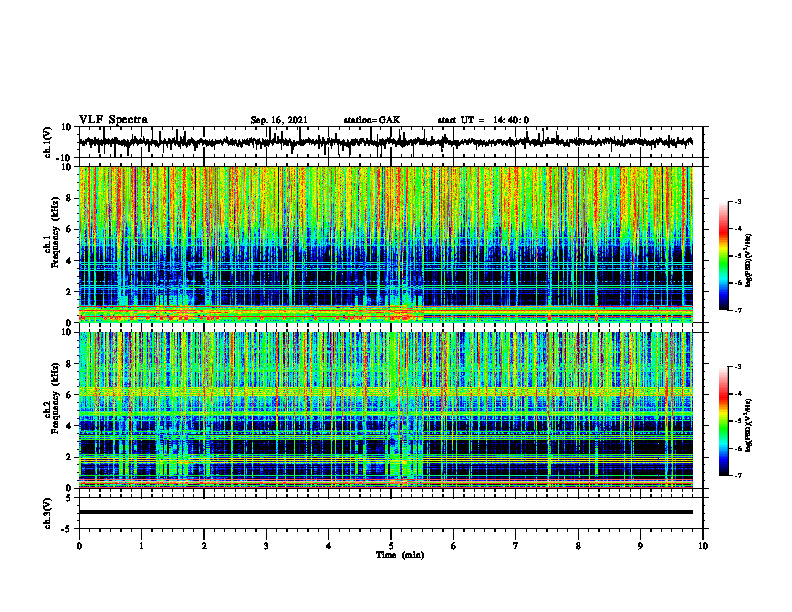Viewport: 792px width, 612px height.
Task: Click the 'station=GAK' label
Action: pos(372,120)
